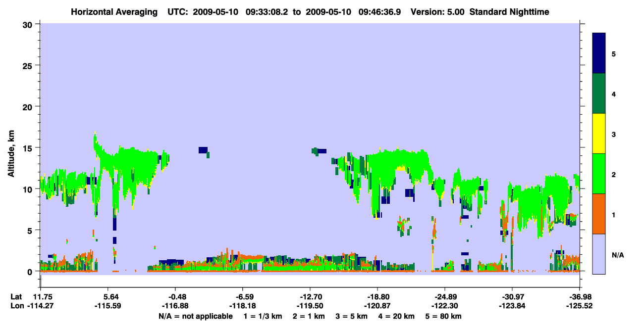This screenshot has width=644, height=330.
Task: Click the legend note '1 = 1/3 km'
Action: (262, 316)
